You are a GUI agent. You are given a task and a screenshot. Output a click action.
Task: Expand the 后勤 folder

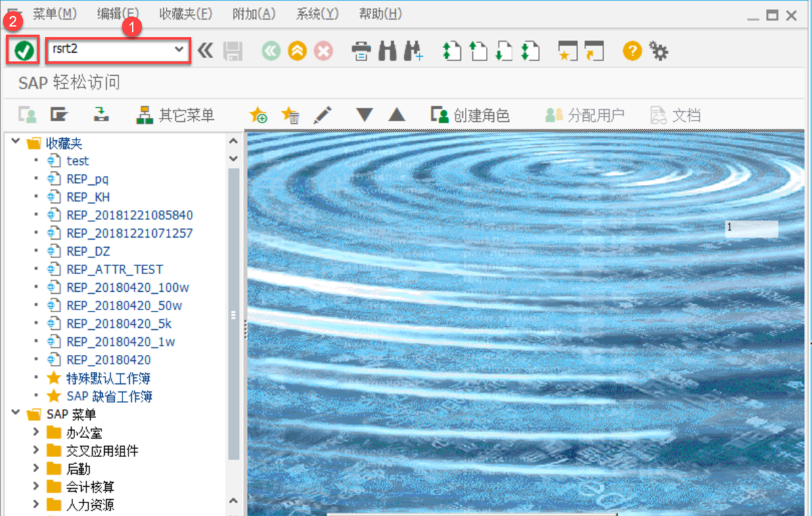pos(36,468)
